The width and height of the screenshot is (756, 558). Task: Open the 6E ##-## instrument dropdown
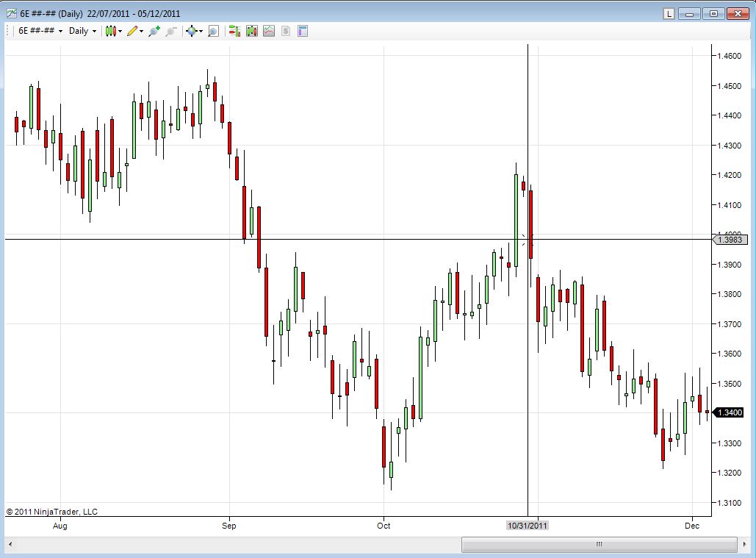click(40, 31)
